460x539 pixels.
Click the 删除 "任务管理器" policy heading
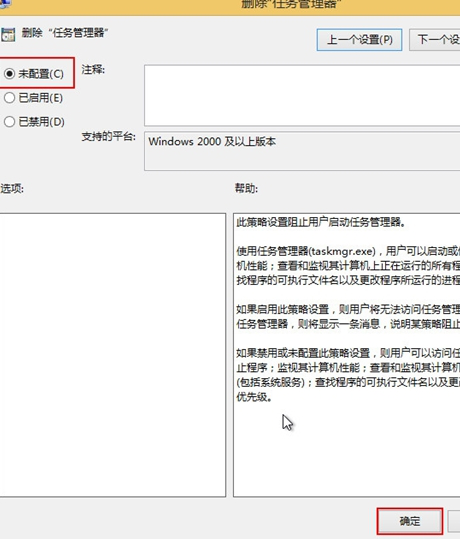[x=65, y=33]
